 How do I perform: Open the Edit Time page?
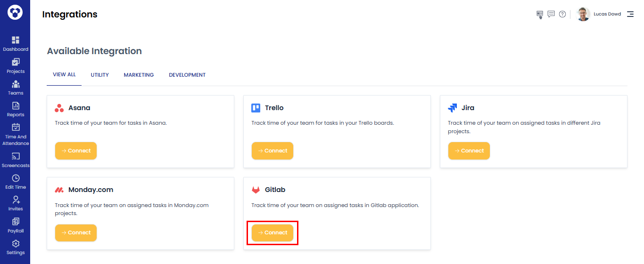coord(15,182)
